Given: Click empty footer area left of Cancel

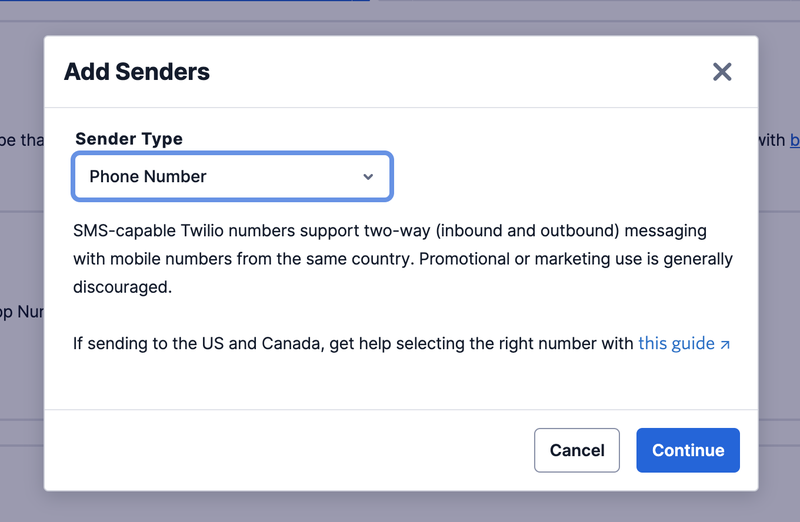Looking at the screenshot, I should click(x=280, y=450).
